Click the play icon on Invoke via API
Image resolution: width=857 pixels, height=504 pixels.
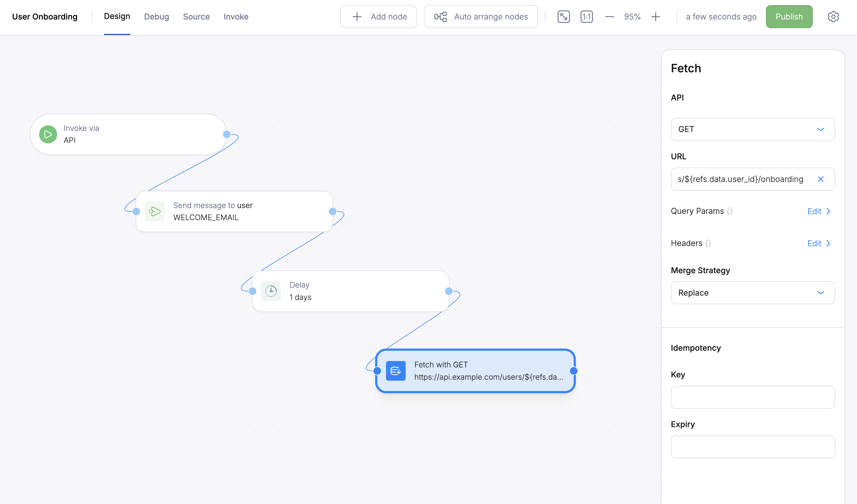tap(48, 134)
